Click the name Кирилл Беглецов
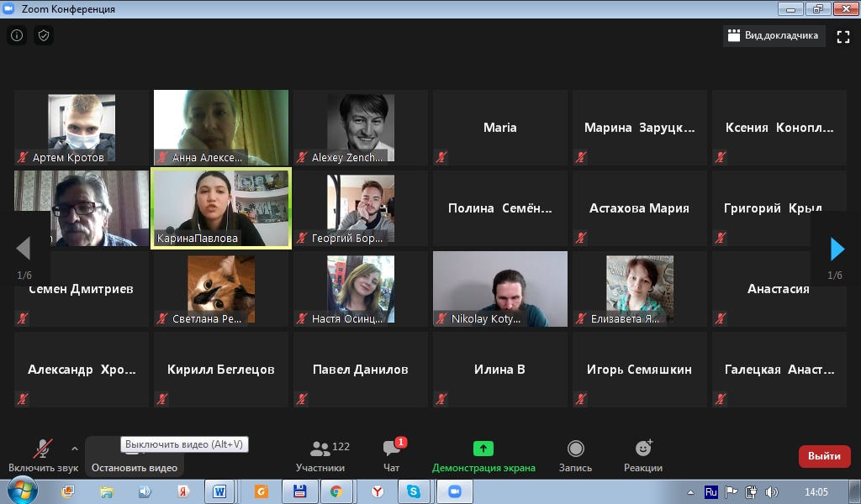The height and width of the screenshot is (504, 861). tap(221, 370)
